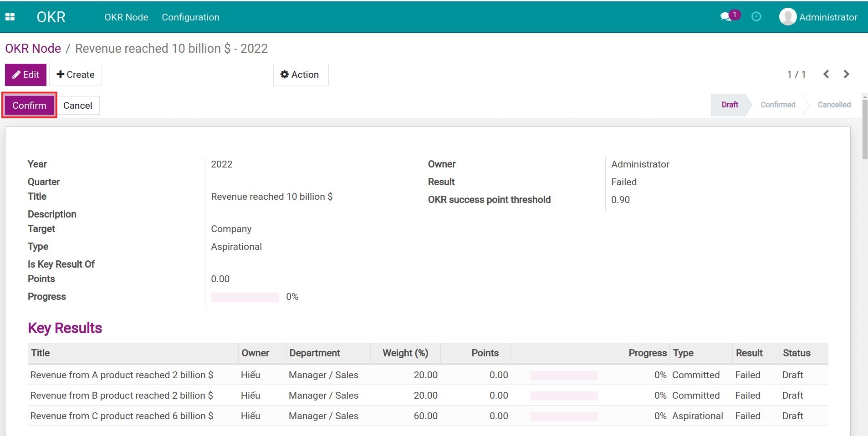Open the apps grid menu
The height and width of the screenshot is (436, 868).
10,16
